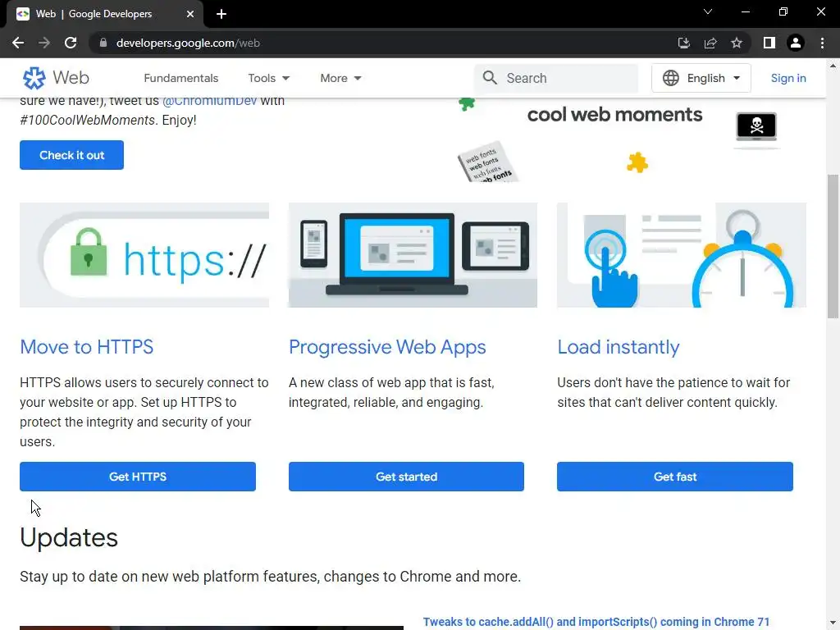Click the Web site title text
840x630 pixels.
tap(71, 78)
